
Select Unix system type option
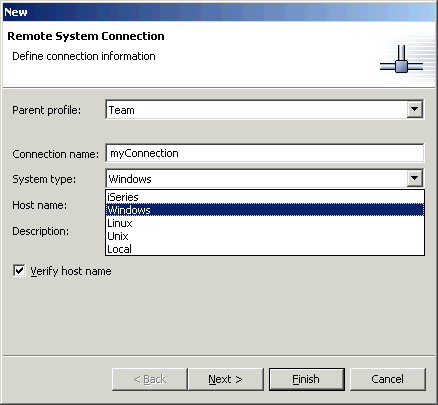tap(265, 236)
